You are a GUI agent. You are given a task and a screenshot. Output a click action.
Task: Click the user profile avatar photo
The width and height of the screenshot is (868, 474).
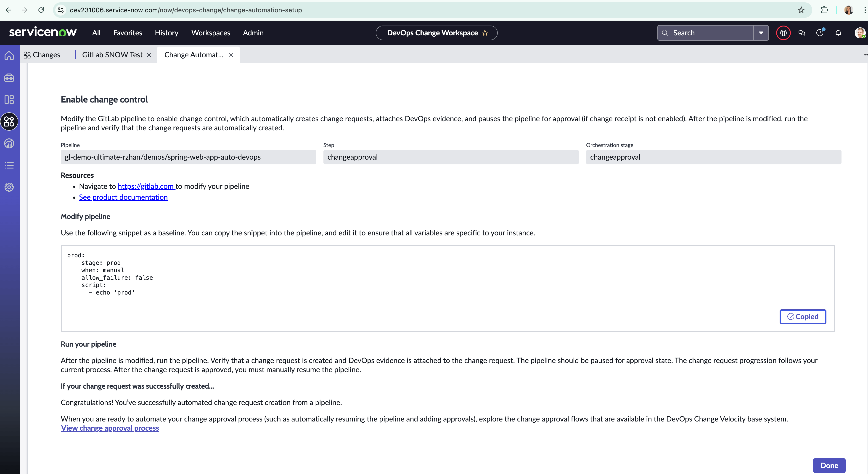(860, 33)
